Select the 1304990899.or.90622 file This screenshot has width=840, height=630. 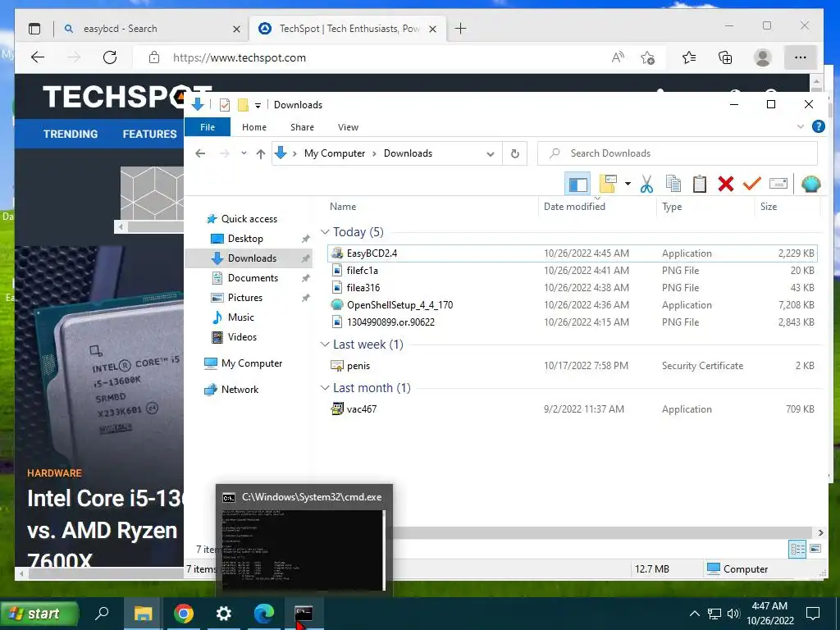572,322
